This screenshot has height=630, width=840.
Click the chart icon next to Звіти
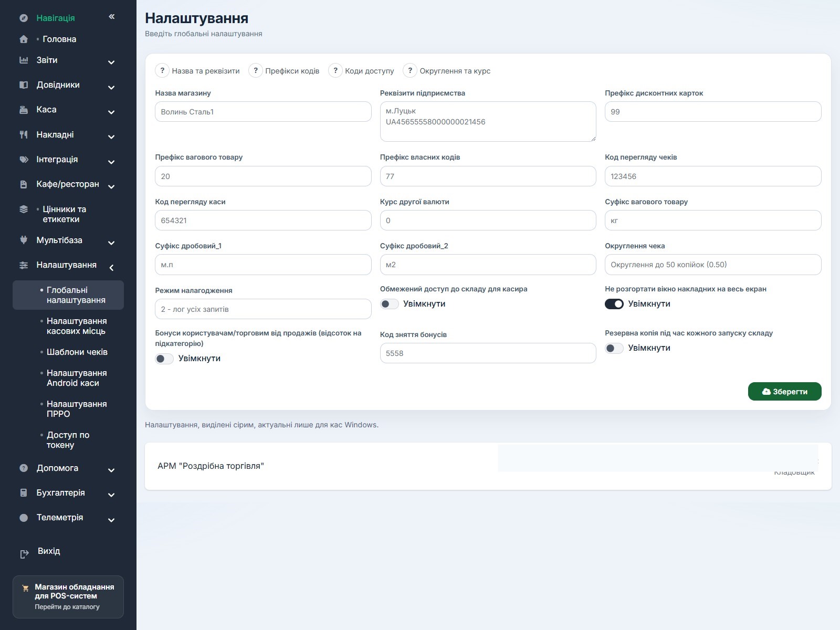tap(24, 60)
